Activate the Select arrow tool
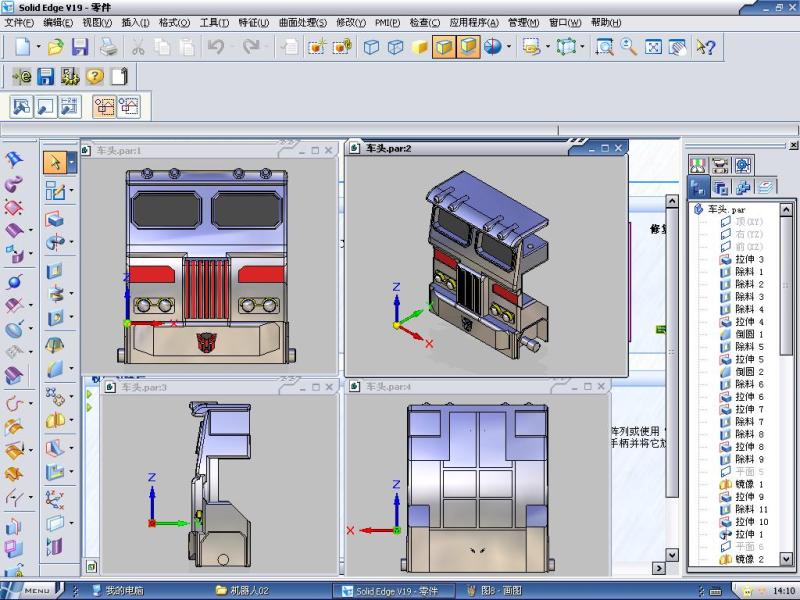Viewport: 800px width, 600px height. click(55, 162)
